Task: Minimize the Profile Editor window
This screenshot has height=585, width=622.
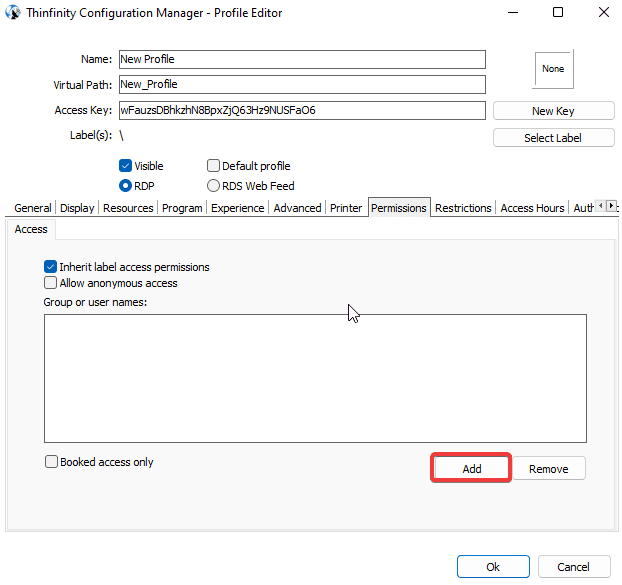Action: point(513,12)
